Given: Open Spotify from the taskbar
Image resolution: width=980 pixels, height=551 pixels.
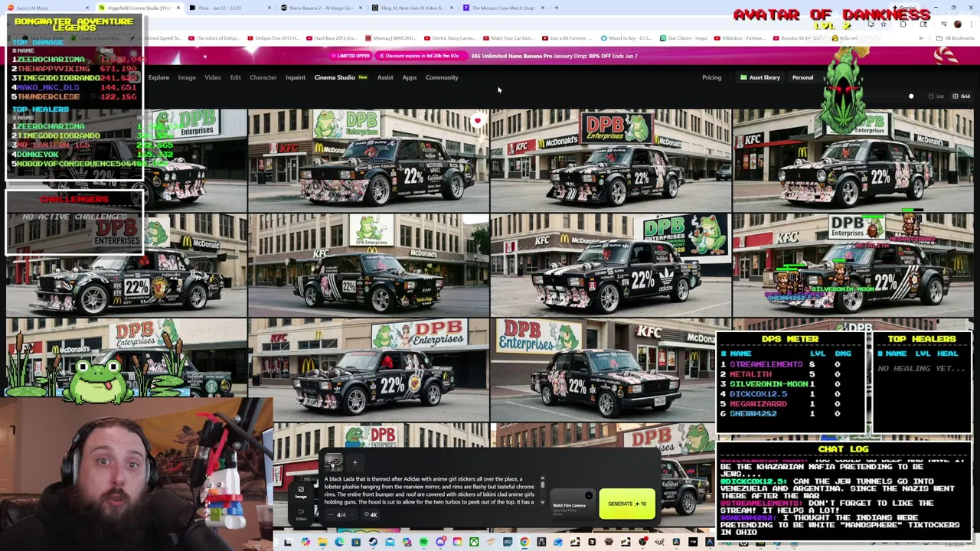Looking at the screenshot, I should tap(423, 543).
